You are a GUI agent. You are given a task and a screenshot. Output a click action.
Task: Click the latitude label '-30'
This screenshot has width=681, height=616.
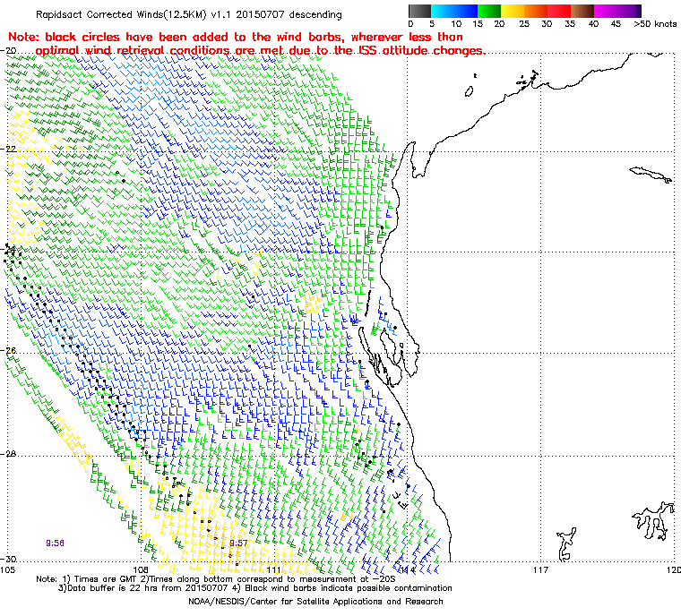pos(8,559)
